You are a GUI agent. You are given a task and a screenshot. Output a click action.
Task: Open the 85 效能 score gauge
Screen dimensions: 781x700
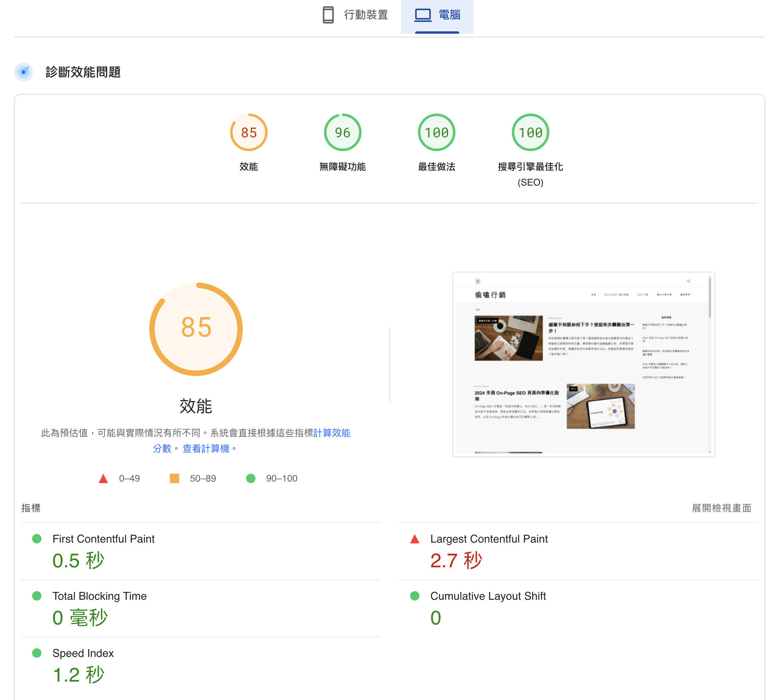coord(249,132)
